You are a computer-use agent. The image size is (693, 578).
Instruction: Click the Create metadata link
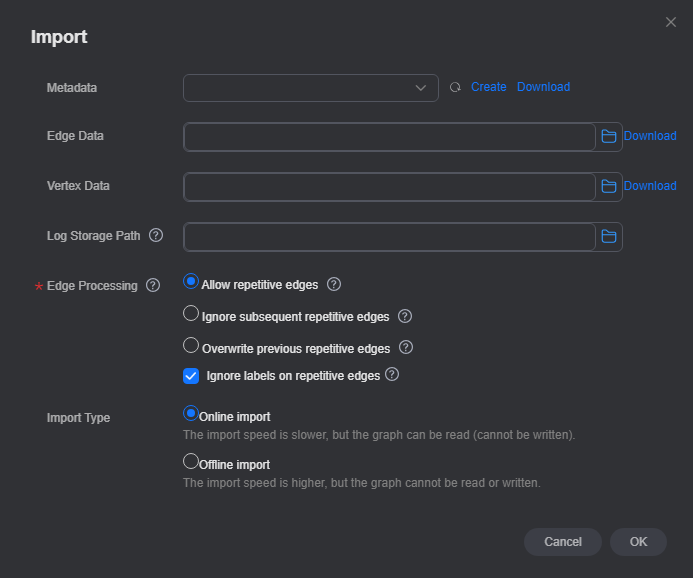pos(488,87)
